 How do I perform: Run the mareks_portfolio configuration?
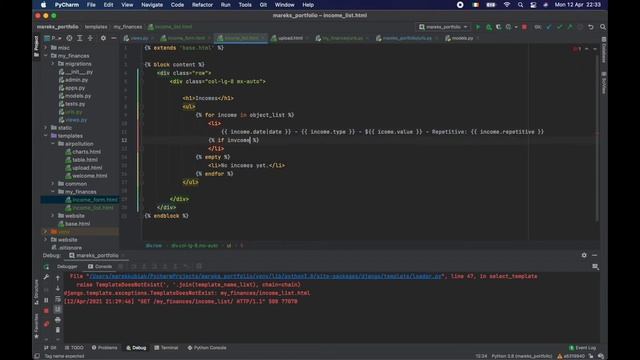click(x=478, y=27)
